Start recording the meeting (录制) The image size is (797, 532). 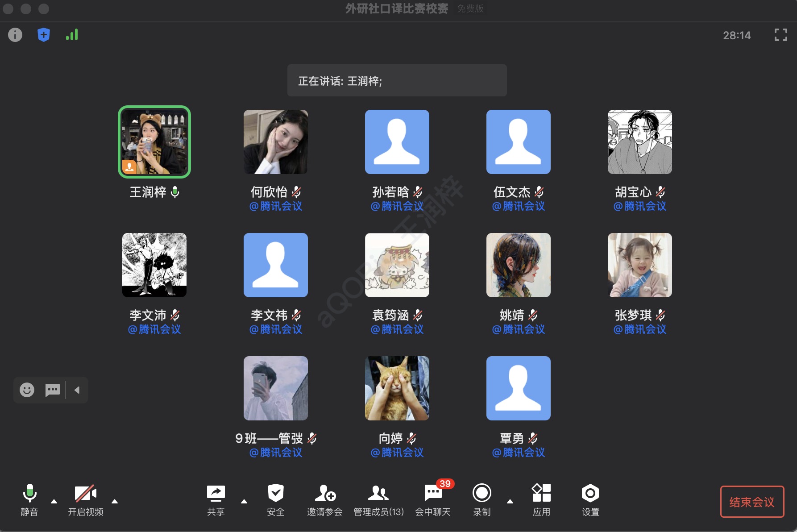click(x=482, y=494)
